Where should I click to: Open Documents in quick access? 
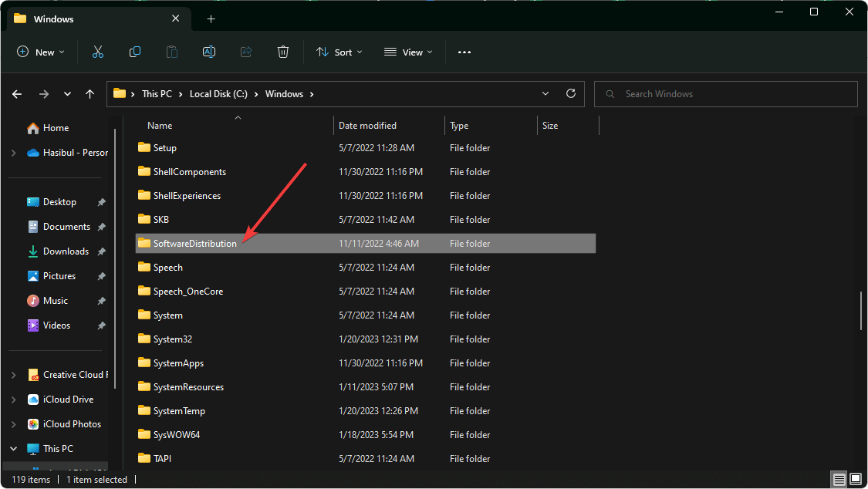pos(66,227)
